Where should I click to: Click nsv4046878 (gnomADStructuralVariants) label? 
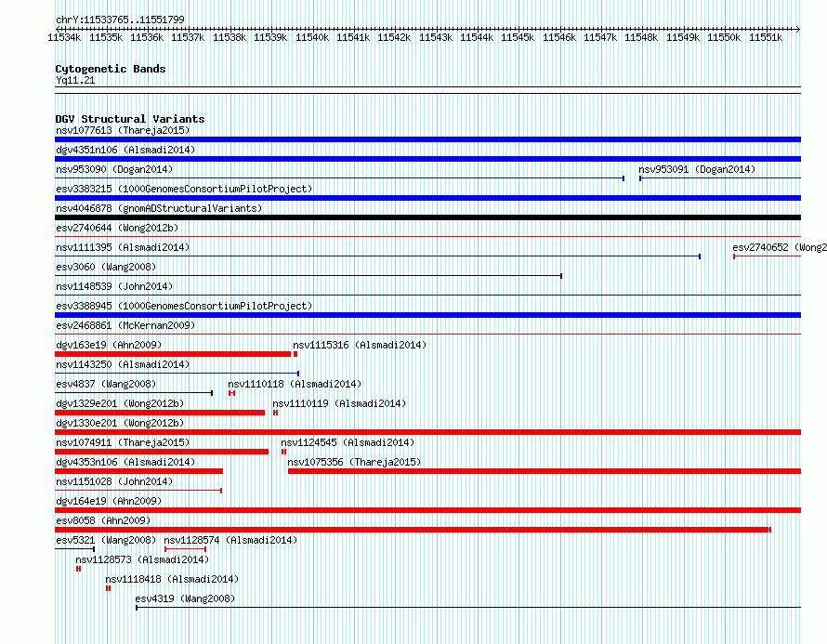click(x=159, y=208)
